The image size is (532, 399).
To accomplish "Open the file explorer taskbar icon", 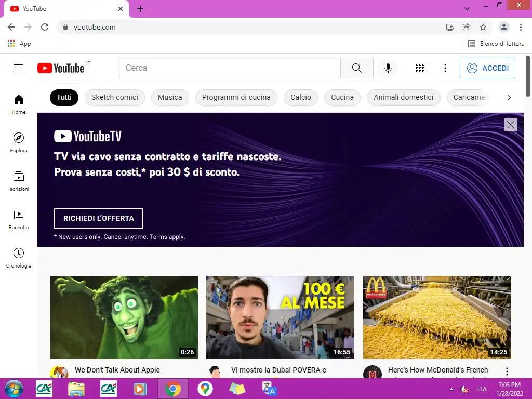I will coord(76,389).
